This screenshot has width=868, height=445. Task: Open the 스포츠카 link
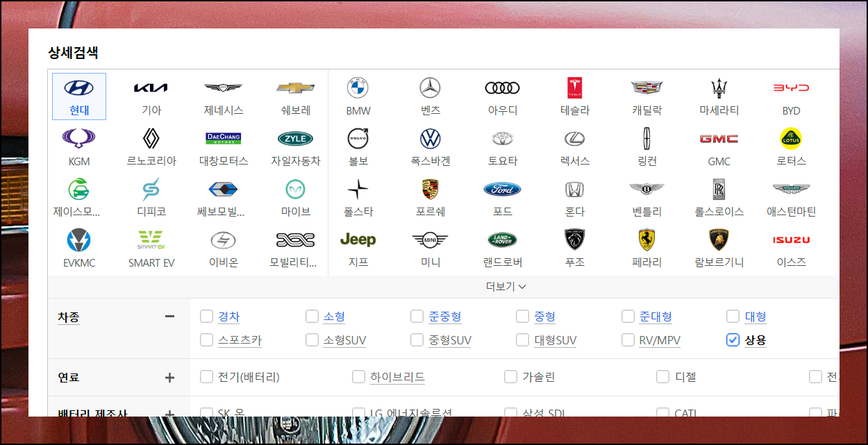pyautogui.click(x=240, y=340)
